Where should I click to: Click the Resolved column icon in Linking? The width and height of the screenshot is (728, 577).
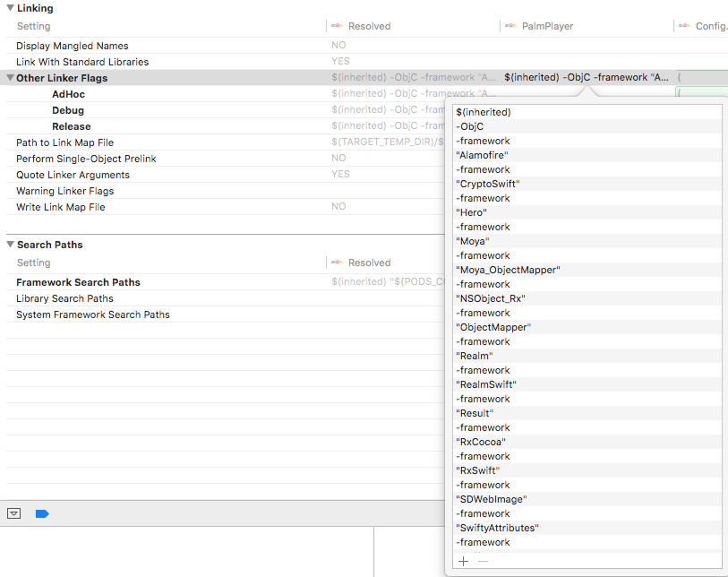pyautogui.click(x=337, y=26)
